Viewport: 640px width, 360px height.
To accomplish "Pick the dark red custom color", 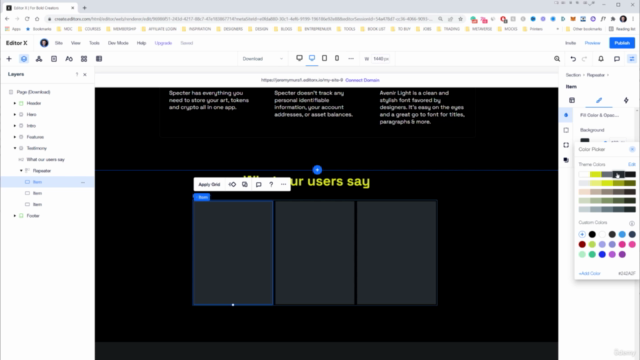I will click(582, 244).
